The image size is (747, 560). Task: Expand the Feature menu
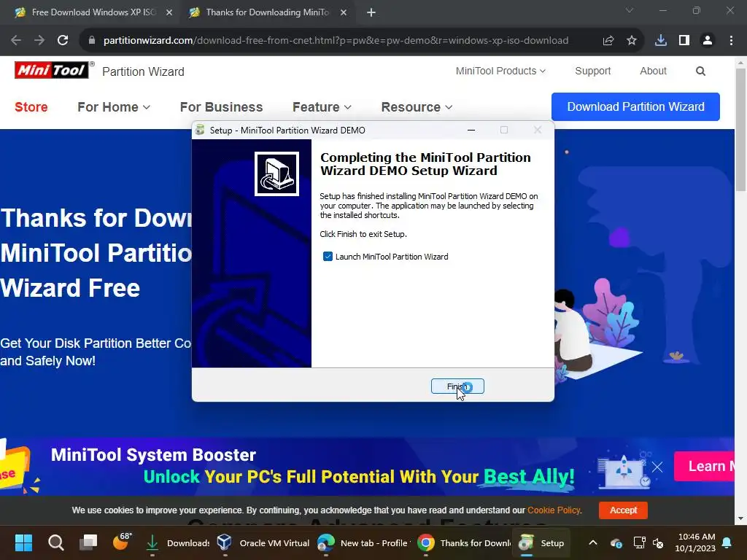coord(322,106)
